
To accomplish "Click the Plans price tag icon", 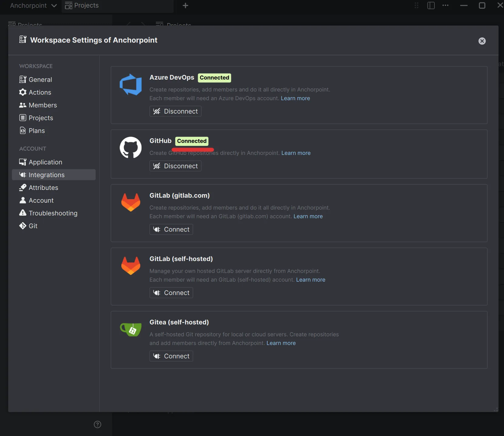I will (x=23, y=130).
